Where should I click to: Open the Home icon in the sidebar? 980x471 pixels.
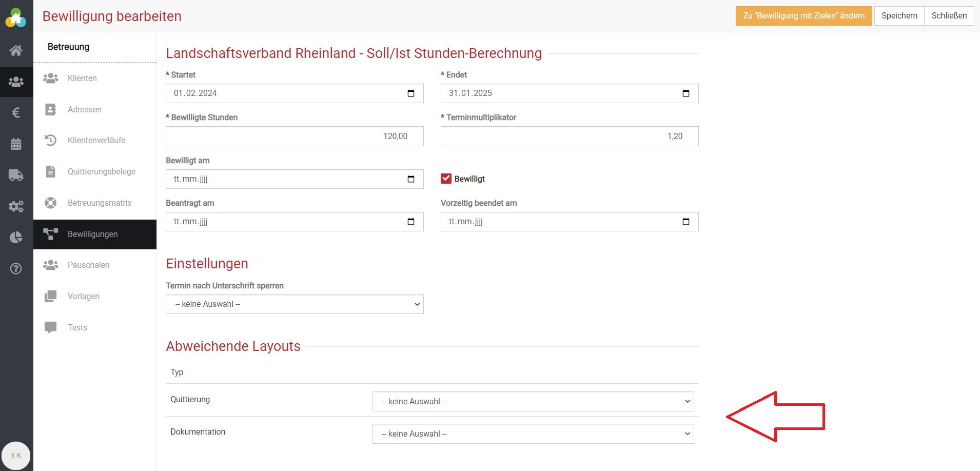[x=16, y=50]
